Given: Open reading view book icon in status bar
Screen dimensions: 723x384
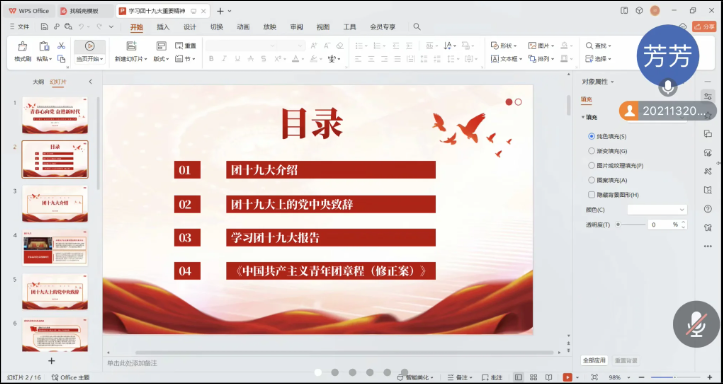Looking at the screenshot, I should (x=549, y=377).
